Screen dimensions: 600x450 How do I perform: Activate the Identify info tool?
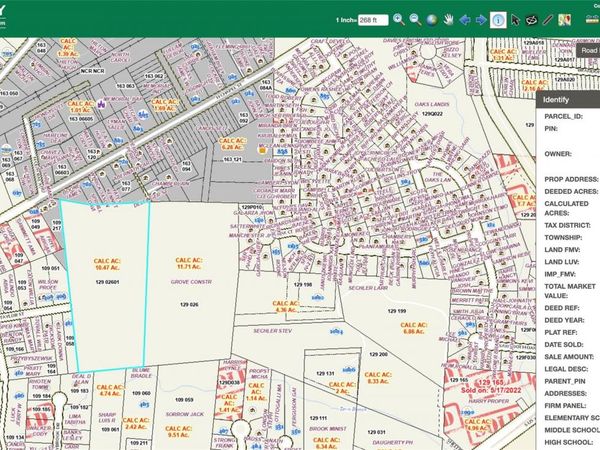pyautogui.click(x=498, y=19)
